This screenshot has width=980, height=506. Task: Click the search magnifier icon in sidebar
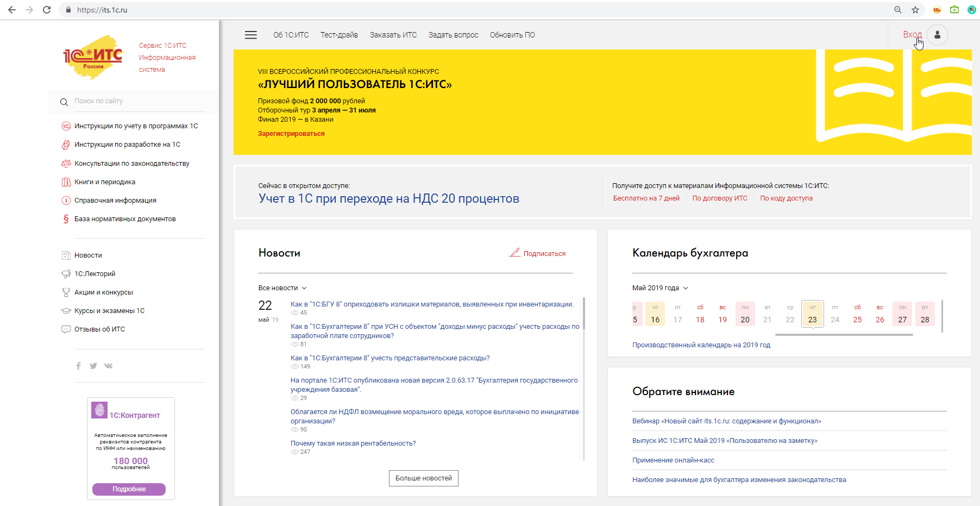pos(64,102)
